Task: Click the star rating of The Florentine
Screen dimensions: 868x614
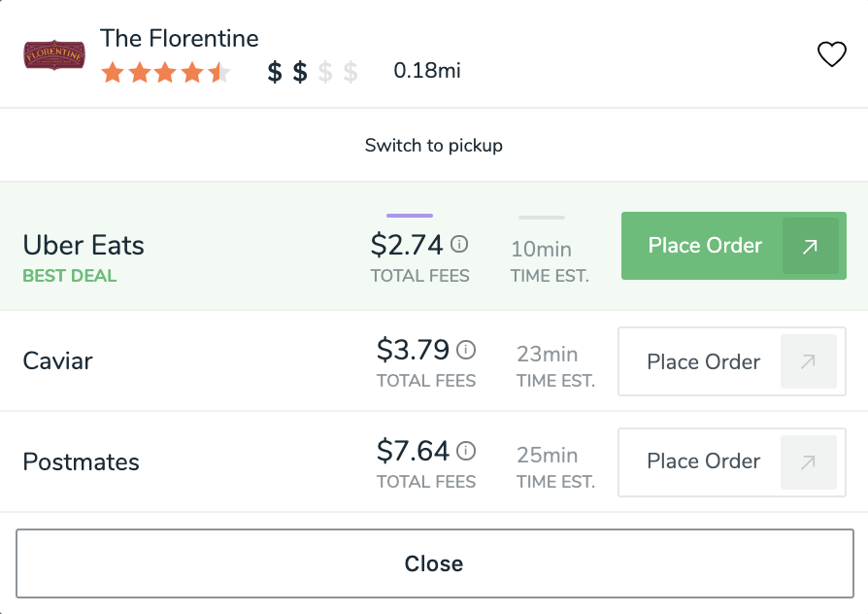Action: 166,73
